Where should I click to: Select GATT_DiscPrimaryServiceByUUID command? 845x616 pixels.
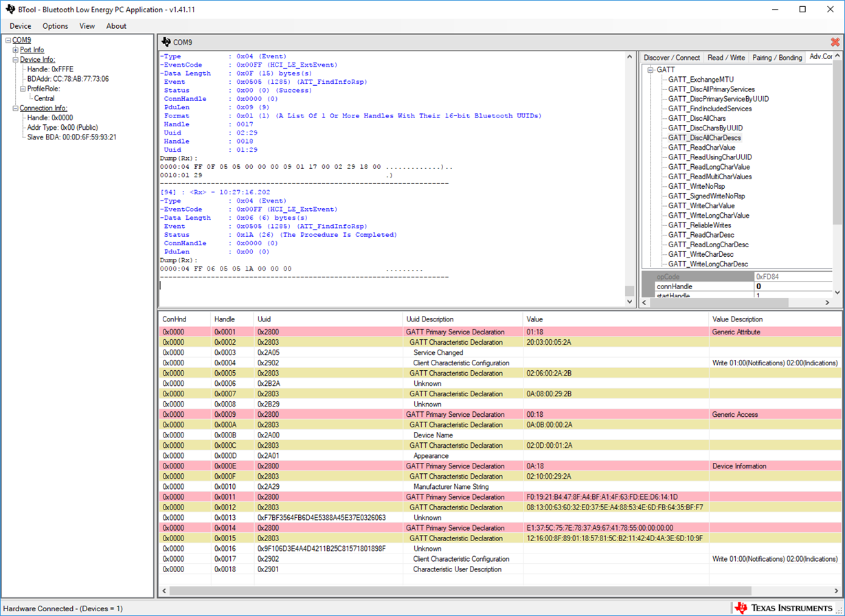point(719,99)
